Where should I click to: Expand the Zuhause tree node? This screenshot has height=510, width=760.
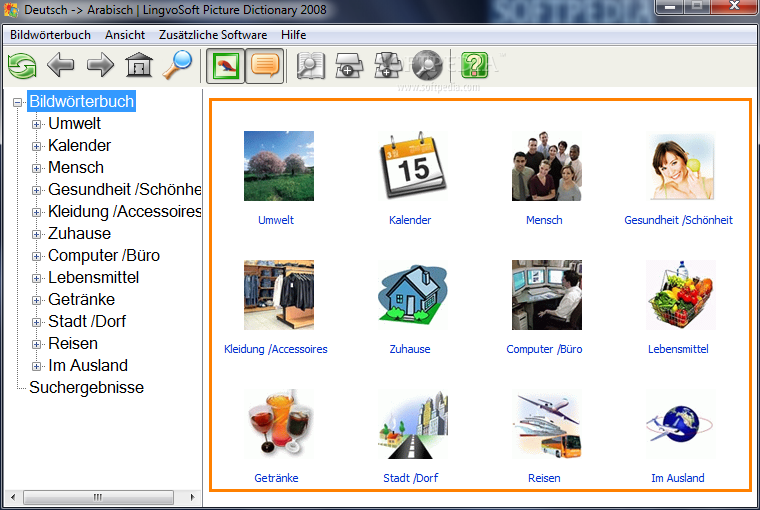point(36,234)
